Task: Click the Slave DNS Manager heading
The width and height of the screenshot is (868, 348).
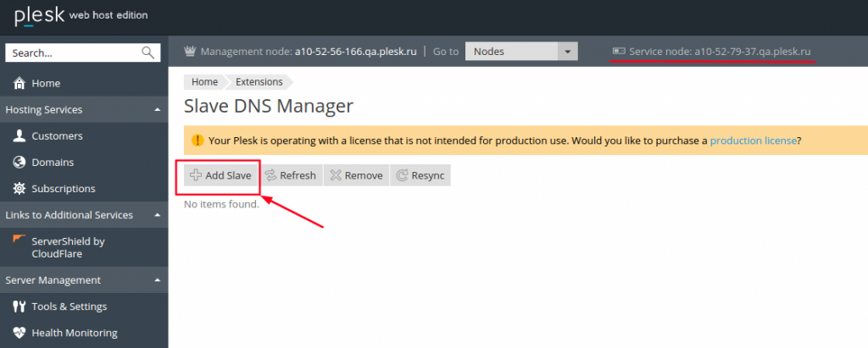Action: pos(269,106)
